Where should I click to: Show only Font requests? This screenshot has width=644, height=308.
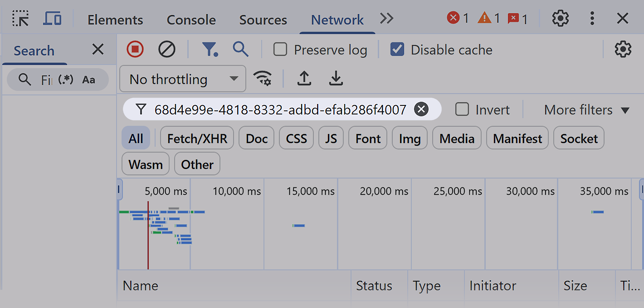pyautogui.click(x=368, y=138)
